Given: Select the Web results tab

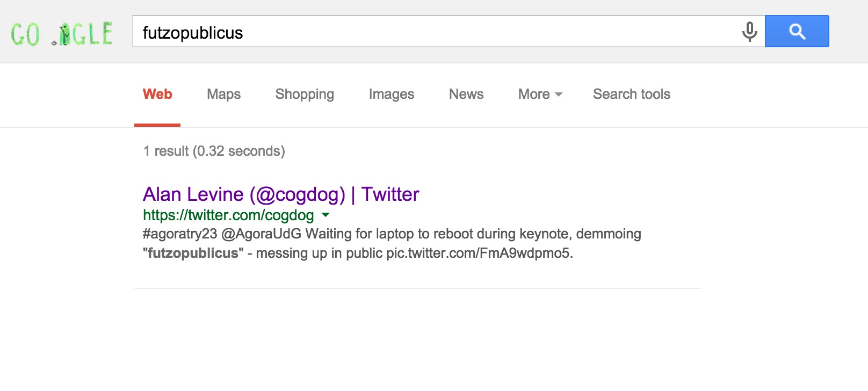Looking at the screenshot, I should [157, 95].
